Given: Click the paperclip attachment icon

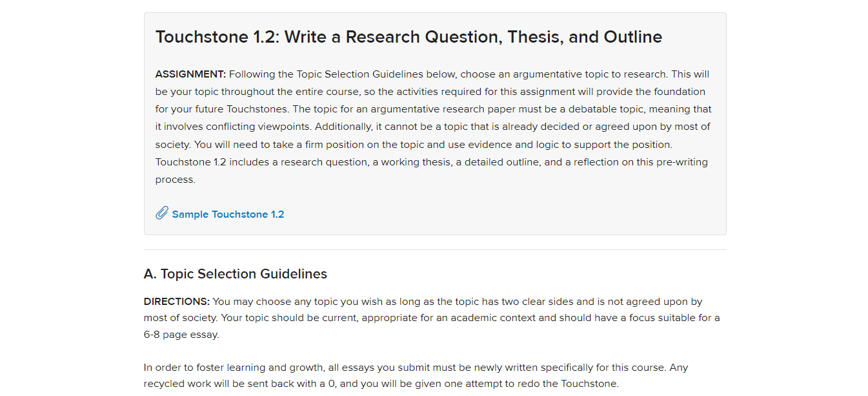Looking at the screenshot, I should (x=162, y=213).
